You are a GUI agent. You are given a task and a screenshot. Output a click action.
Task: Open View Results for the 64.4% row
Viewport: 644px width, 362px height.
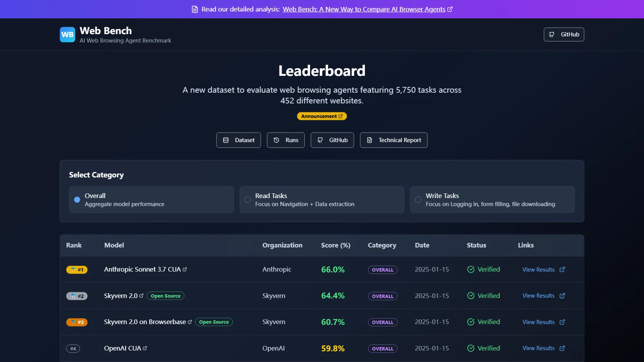coord(539,296)
